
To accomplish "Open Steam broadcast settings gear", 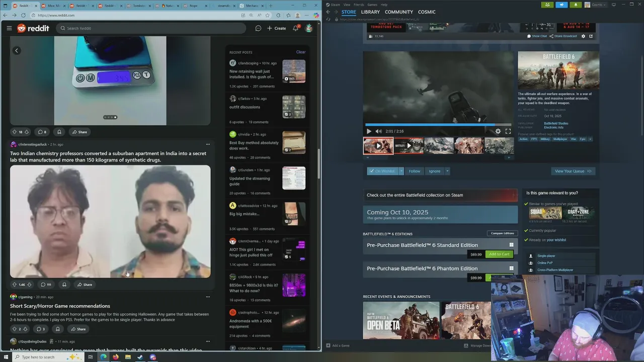I will pos(583,36).
